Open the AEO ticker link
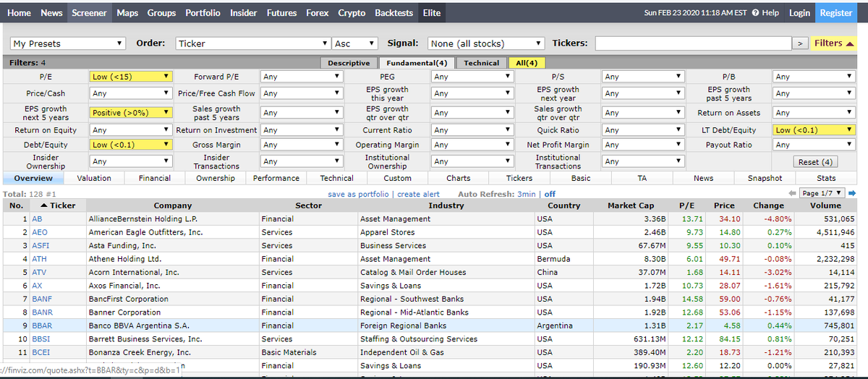 tap(40, 232)
